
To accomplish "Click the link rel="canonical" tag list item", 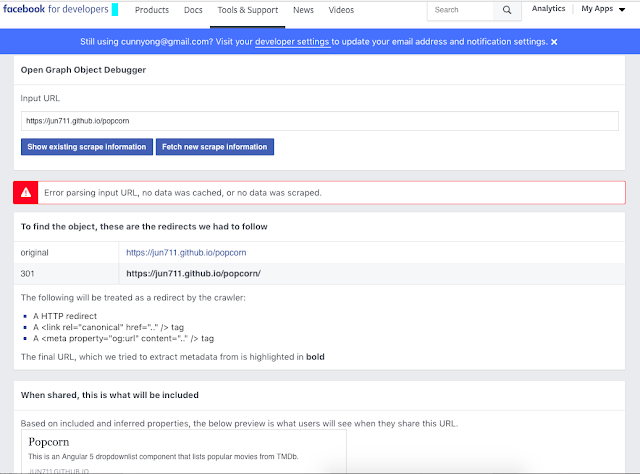I will [109, 327].
